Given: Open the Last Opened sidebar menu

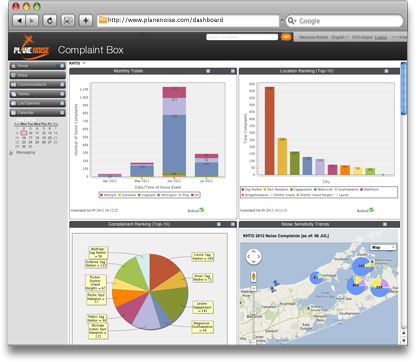Looking at the screenshot, I should pos(37,103).
